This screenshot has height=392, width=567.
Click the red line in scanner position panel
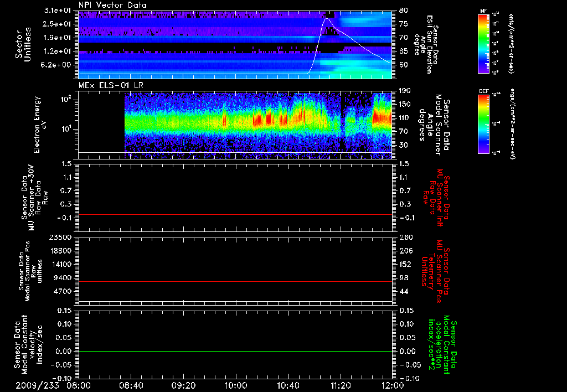click(x=235, y=281)
